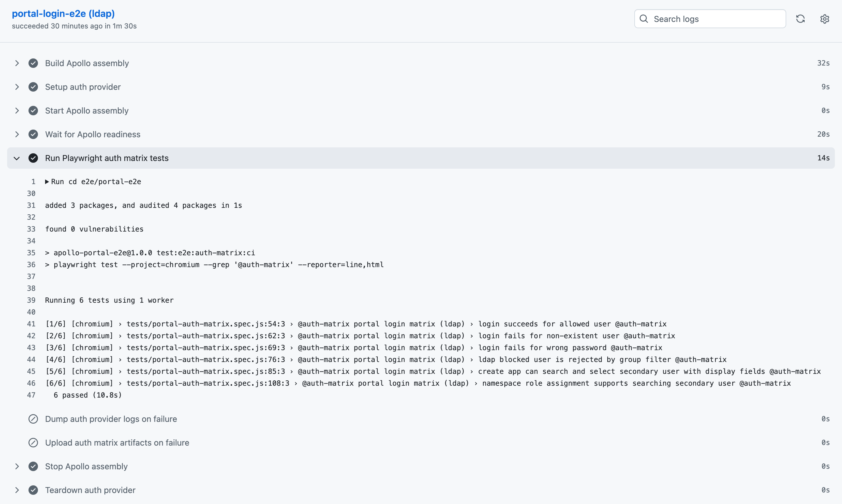Image resolution: width=842 pixels, height=504 pixels.
Task: Click skipped icon for Upload auth matrix artifacts
Action: click(x=33, y=443)
